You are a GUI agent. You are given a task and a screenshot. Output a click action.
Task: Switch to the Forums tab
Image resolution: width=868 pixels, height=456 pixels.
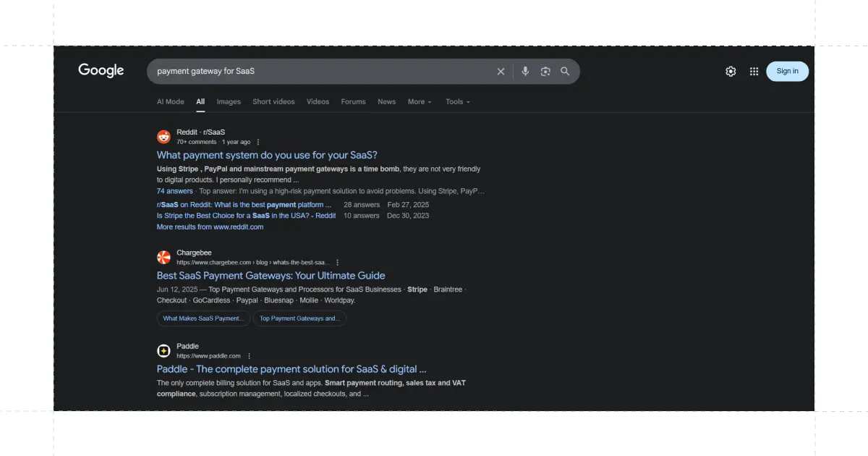(353, 101)
